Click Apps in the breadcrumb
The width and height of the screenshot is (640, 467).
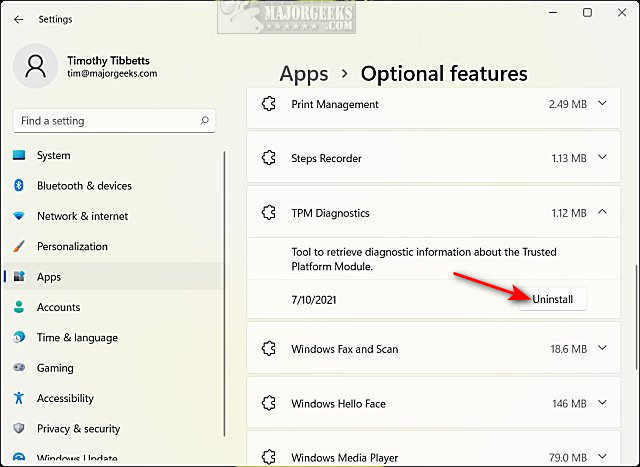[x=304, y=75]
